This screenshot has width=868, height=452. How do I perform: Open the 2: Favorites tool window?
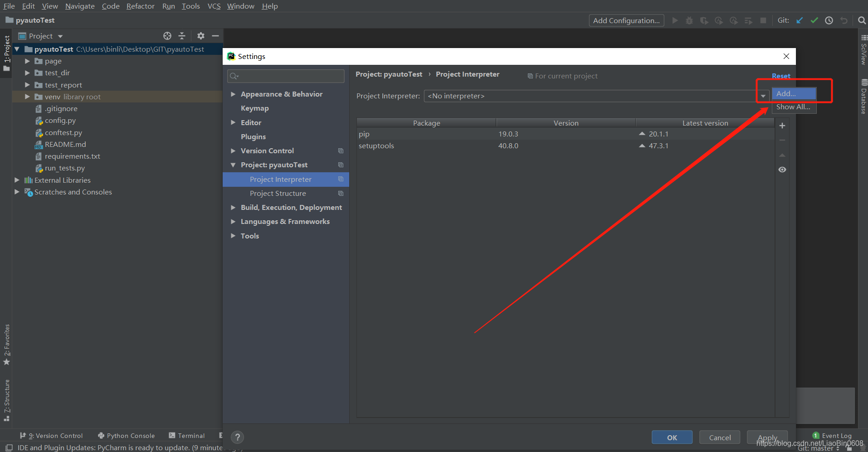point(6,345)
